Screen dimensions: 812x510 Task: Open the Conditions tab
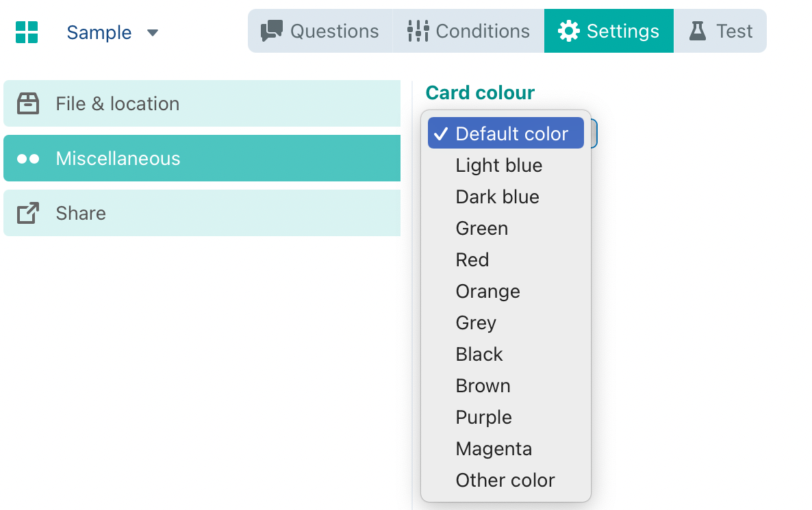tap(482, 31)
